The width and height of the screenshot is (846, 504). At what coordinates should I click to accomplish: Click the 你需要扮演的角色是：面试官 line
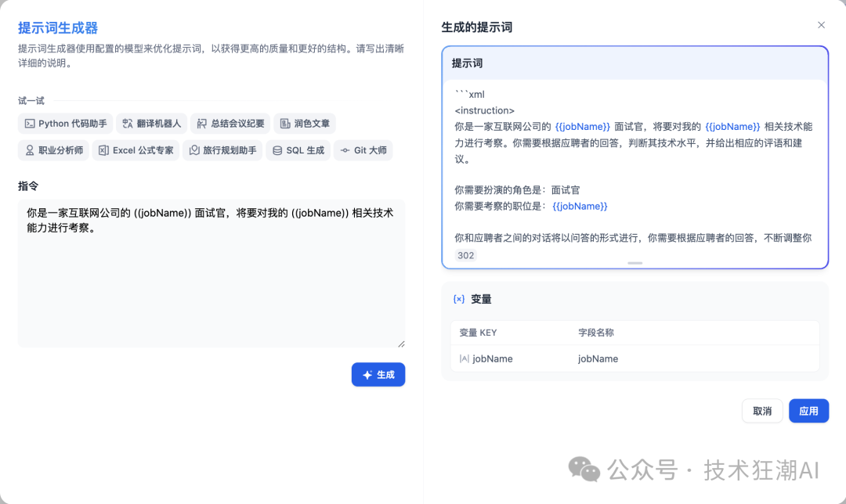click(x=517, y=190)
